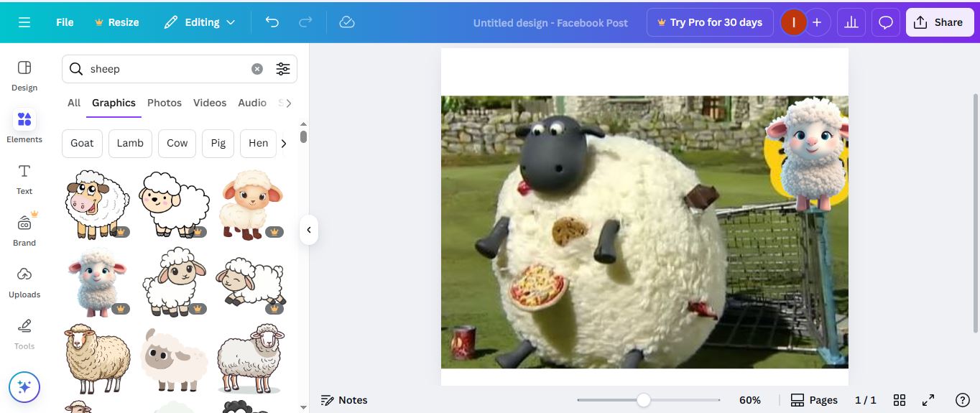
Task: Open the Brand side panel
Action: [24, 231]
